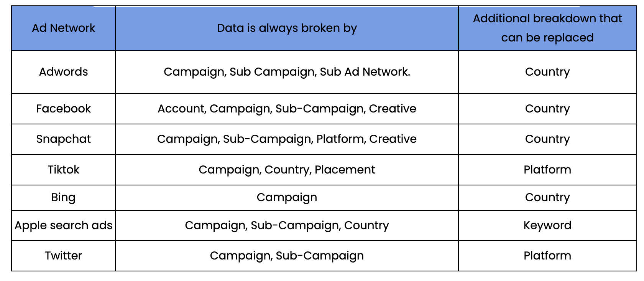
Task: Click the Facebook network cell
Action: coord(63,109)
